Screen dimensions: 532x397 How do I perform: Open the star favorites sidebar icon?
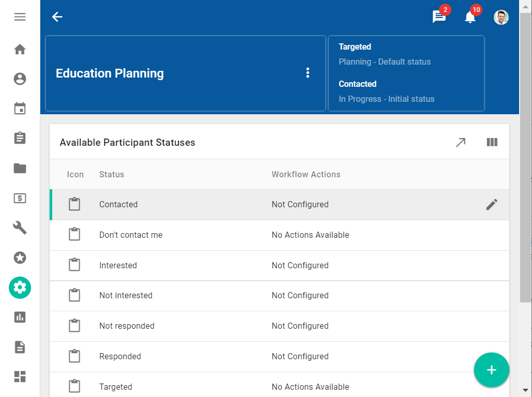tap(20, 257)
